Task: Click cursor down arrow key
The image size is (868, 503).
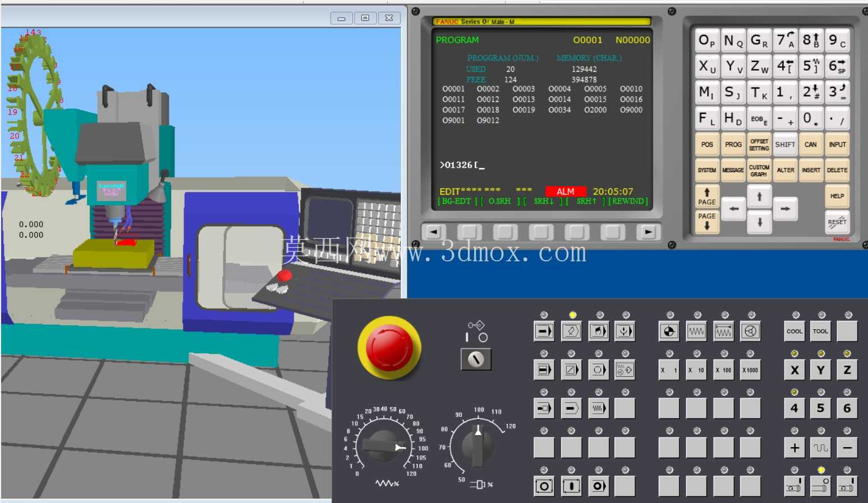Action: pyautogui.click(x=760, y=222)
